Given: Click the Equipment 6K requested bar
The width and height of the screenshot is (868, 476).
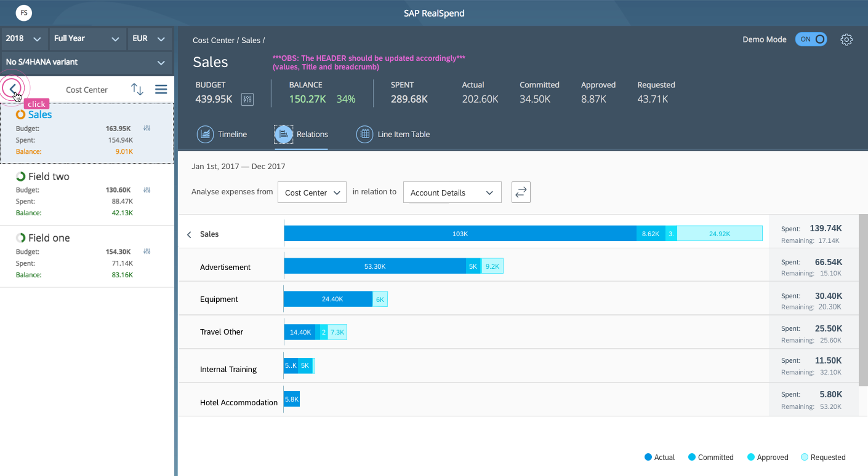Looking at the screenshot, I should [380, 299].
